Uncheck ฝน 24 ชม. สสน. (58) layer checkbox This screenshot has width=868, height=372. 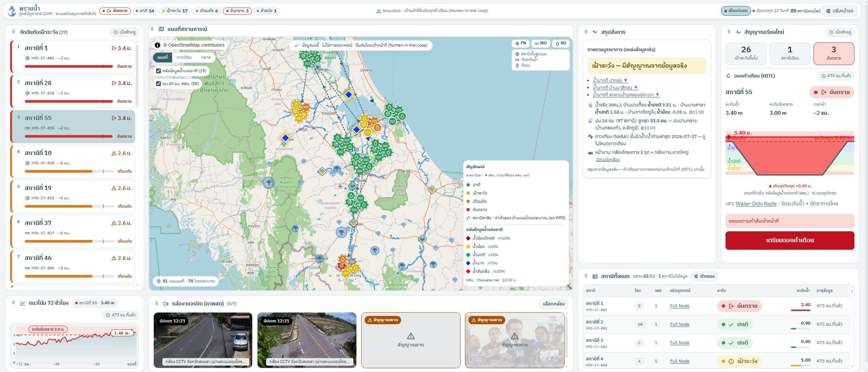(x=158, y=84)
